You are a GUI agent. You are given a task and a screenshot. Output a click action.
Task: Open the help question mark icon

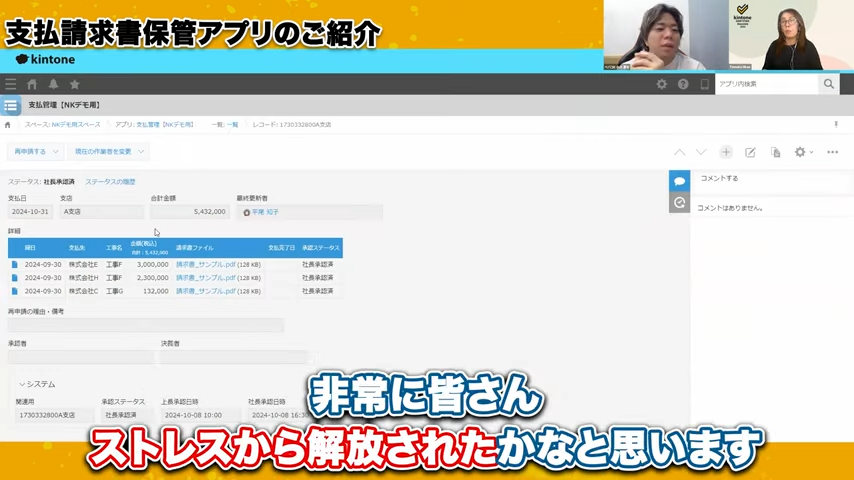point(683,84)
